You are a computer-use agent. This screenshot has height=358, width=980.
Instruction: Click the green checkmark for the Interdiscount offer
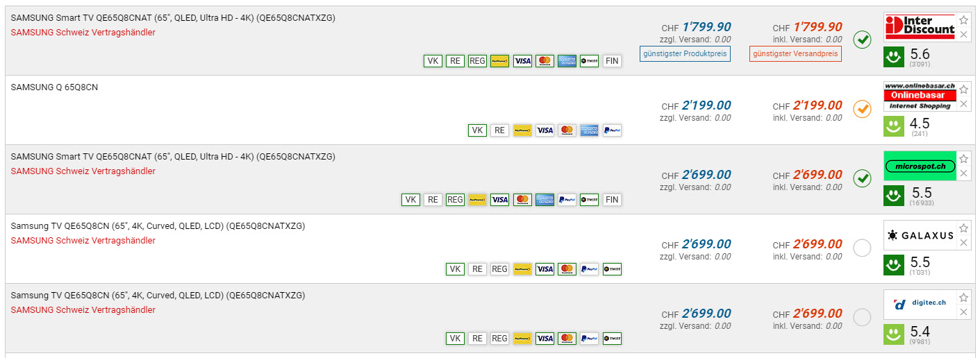[x=862, y=40]
